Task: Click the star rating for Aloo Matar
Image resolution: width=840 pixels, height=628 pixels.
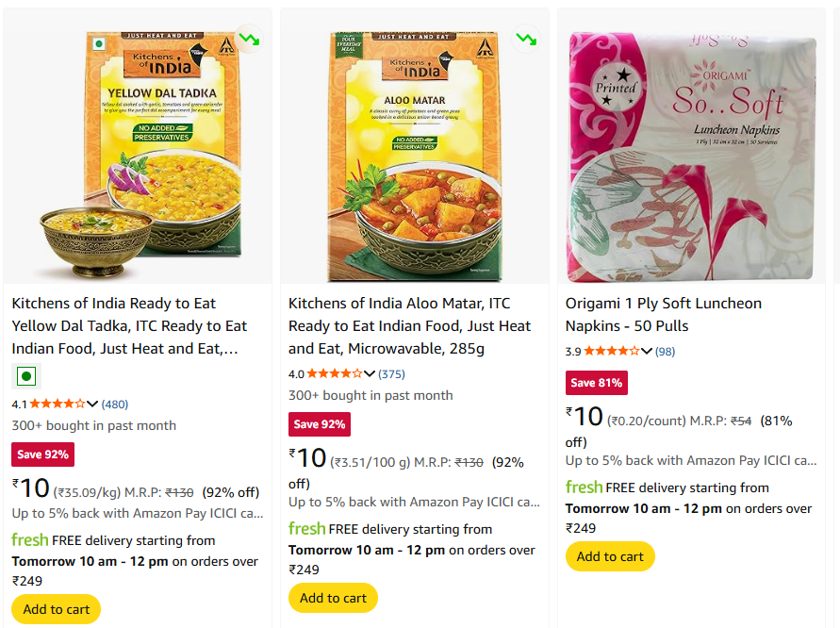Action: click(334, 373)
